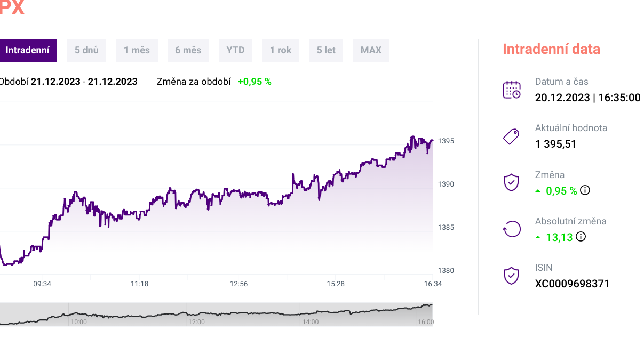Switch to the YTD range
The height and width of the screenshot is (362, 644).
[235, 51]
